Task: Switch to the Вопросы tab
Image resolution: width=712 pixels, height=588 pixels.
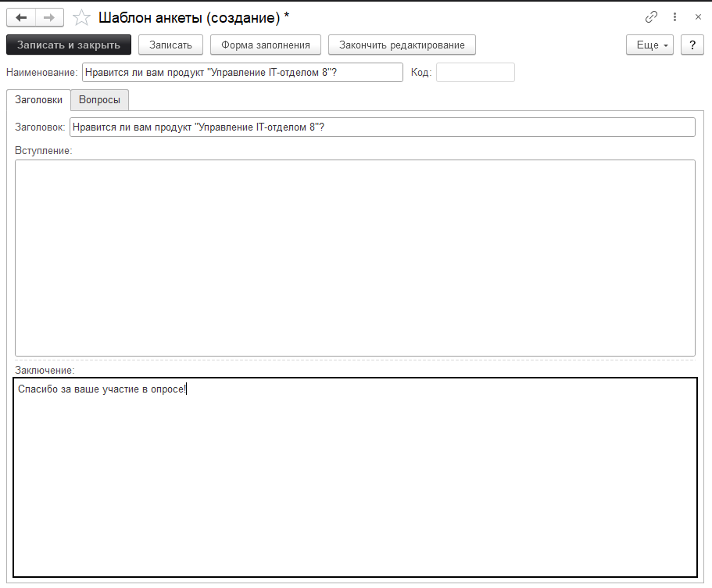Action: click(99, 100)
